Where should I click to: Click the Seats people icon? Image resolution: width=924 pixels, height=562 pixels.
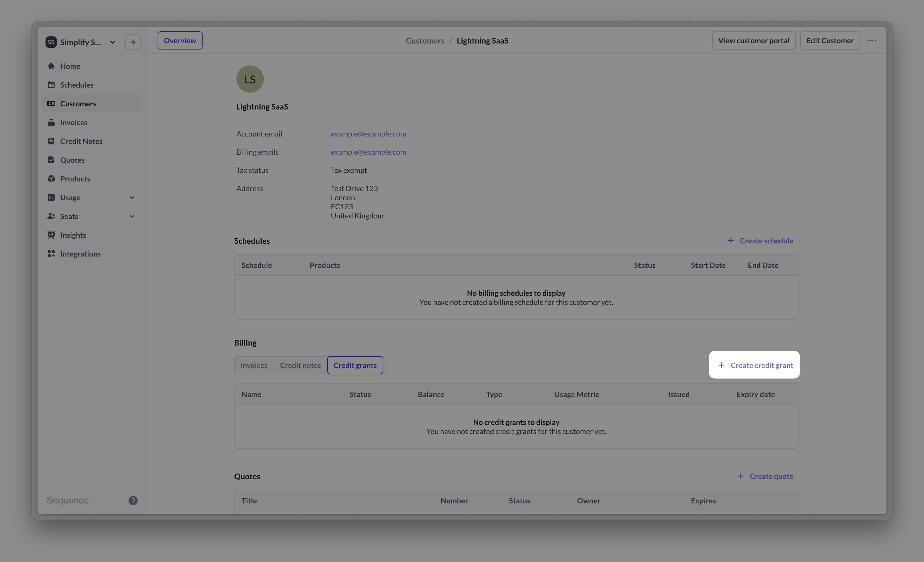pos(51,216)
